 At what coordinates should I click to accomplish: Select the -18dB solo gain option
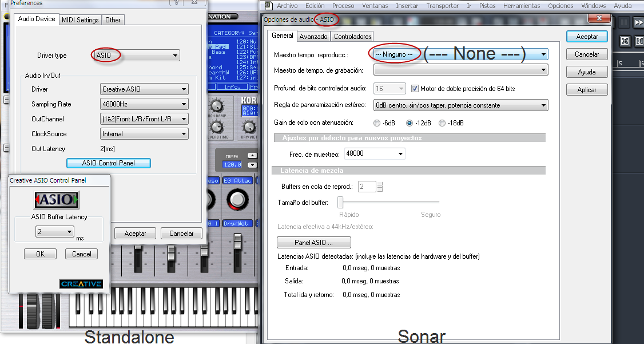pos(442,123)
